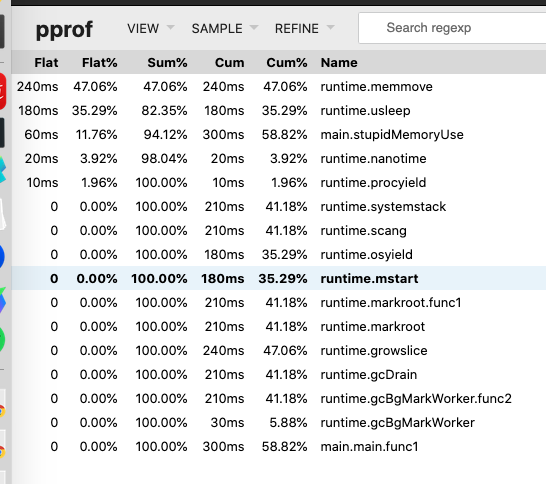This screenshot has width=546, height=484.
Task: Open the VIEW dropdown menu
Action: pos(150,28)
